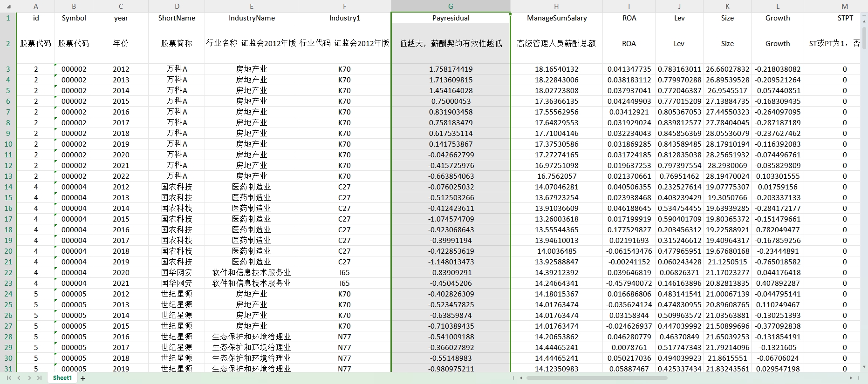The width and height of the screenshot is (868, 384).
Task: Select column G header
Action: click(451, 7)
